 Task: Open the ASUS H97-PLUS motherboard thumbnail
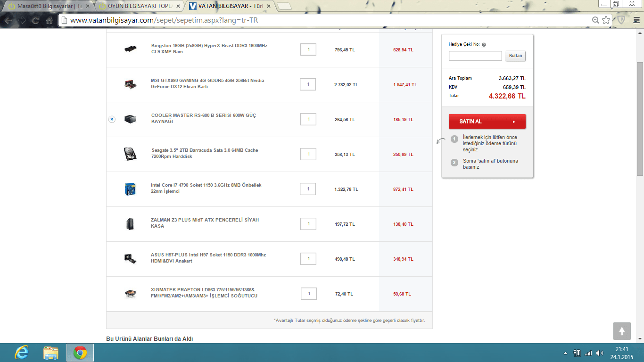pos(130,258)
